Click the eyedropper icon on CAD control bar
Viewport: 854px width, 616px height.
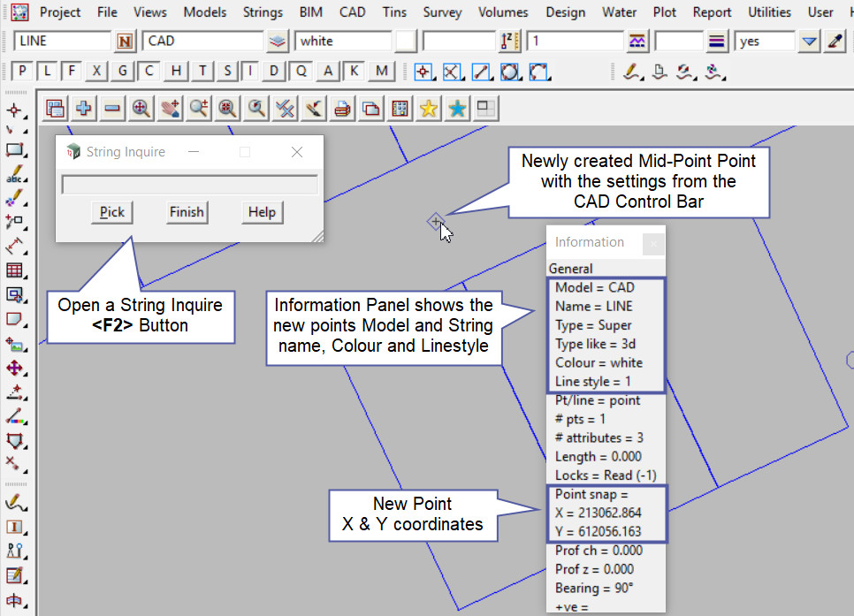click(835, 42)
